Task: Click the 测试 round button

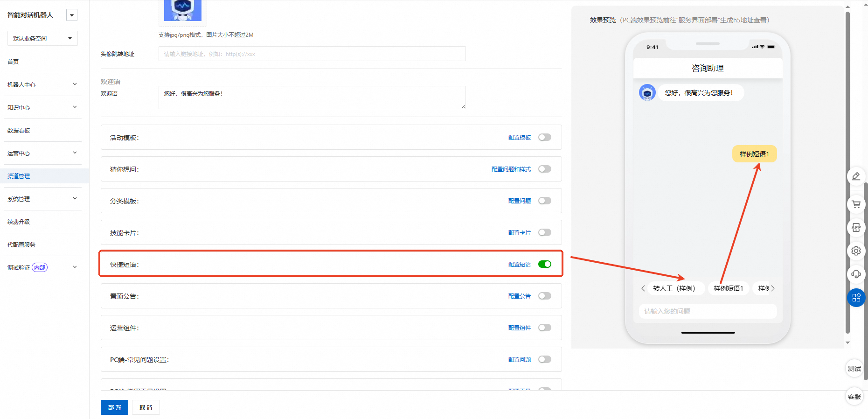Action: (854, 369)
